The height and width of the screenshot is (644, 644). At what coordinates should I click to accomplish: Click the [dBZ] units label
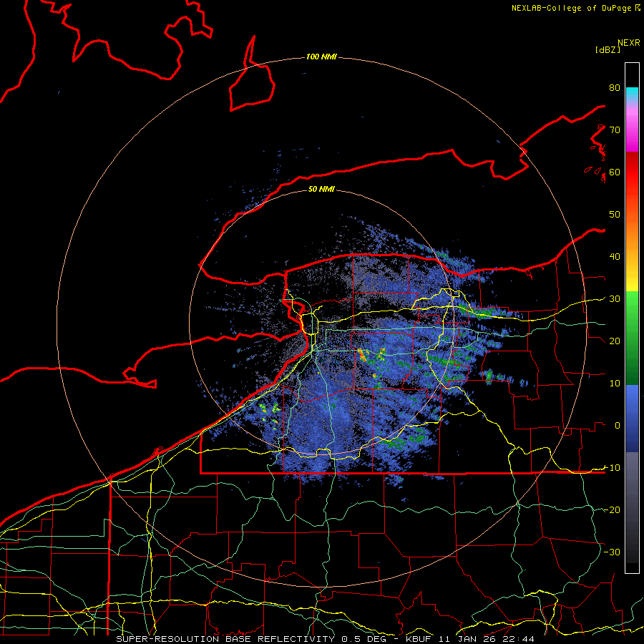(x=608, y=49)
